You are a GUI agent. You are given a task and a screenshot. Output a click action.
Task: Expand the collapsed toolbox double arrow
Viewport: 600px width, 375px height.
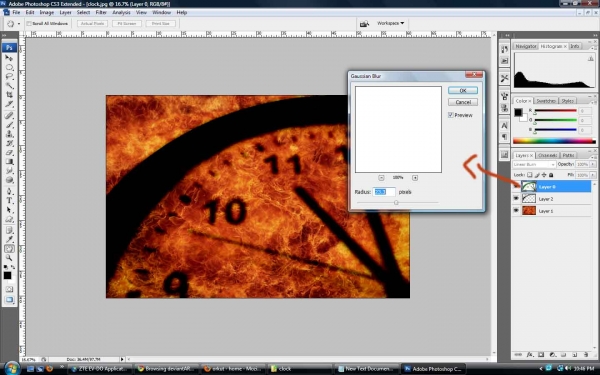(4, 35)
